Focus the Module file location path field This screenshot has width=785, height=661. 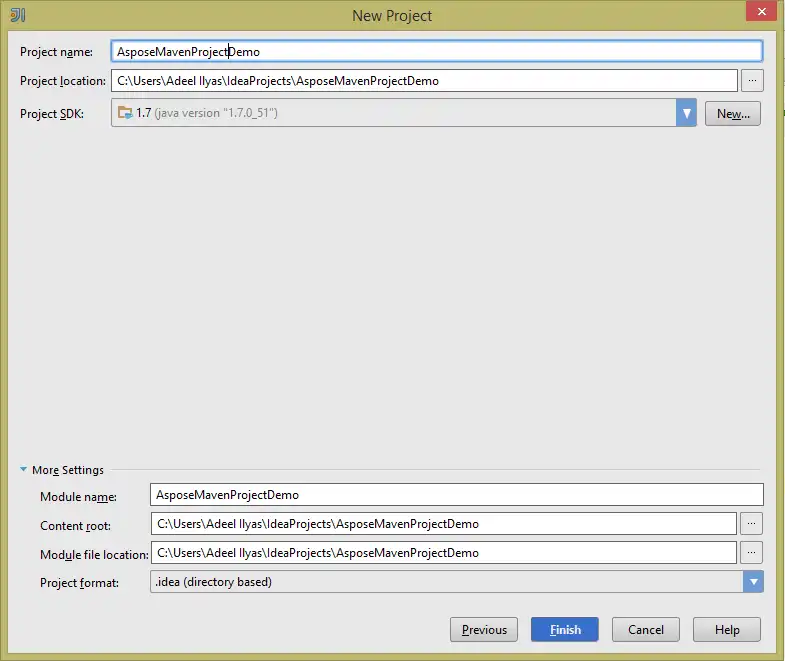[x=444, y=553]
